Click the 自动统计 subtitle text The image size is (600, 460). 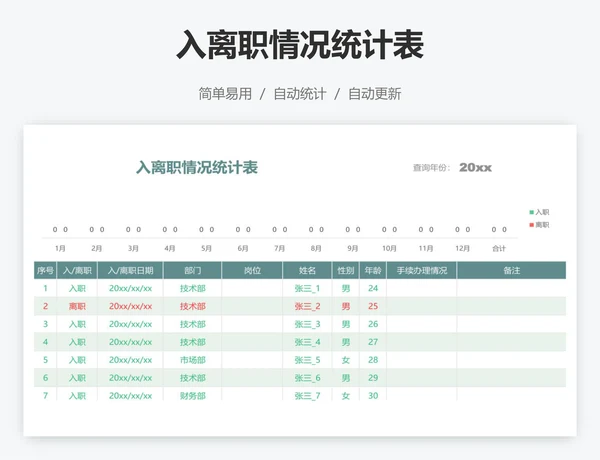pos(300,94)
